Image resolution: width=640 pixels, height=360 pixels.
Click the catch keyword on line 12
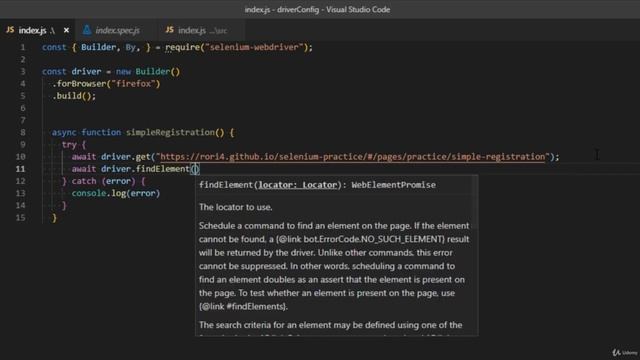tap(84, 181)
